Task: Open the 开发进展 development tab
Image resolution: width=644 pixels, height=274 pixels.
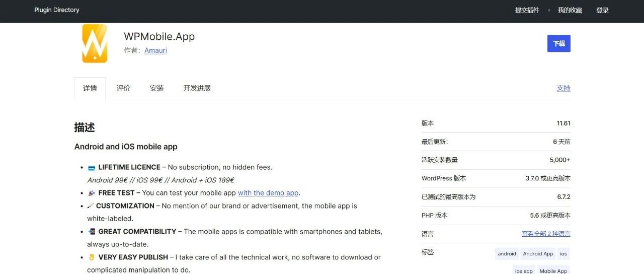Action: [197, 88]
